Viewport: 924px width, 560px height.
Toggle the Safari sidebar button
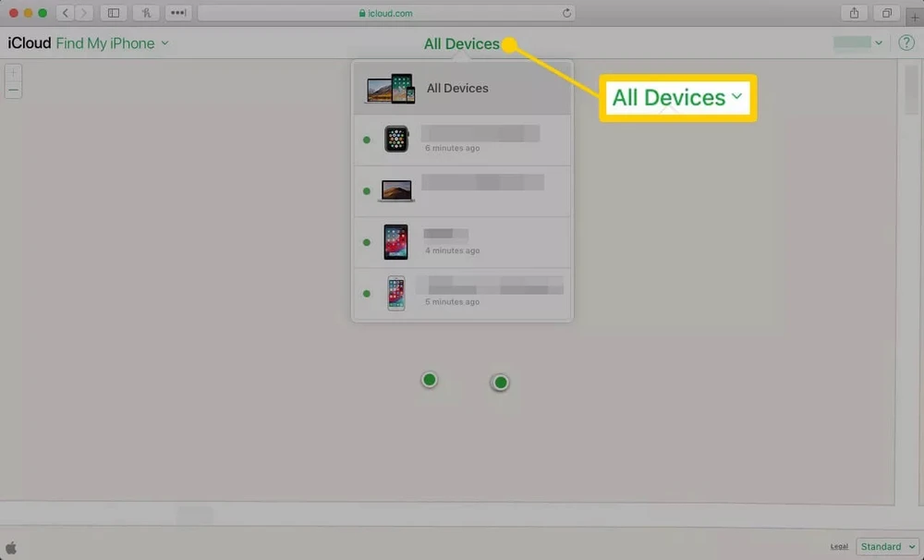(x=114, y=13)
